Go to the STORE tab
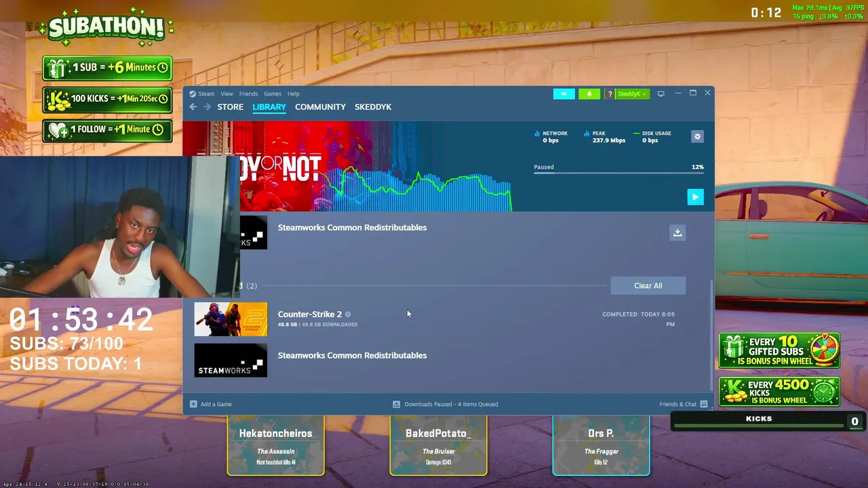 point(230,106)
